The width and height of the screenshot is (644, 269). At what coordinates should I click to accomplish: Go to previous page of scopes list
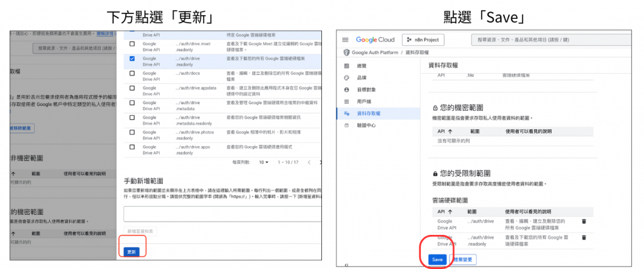point(309,163)
